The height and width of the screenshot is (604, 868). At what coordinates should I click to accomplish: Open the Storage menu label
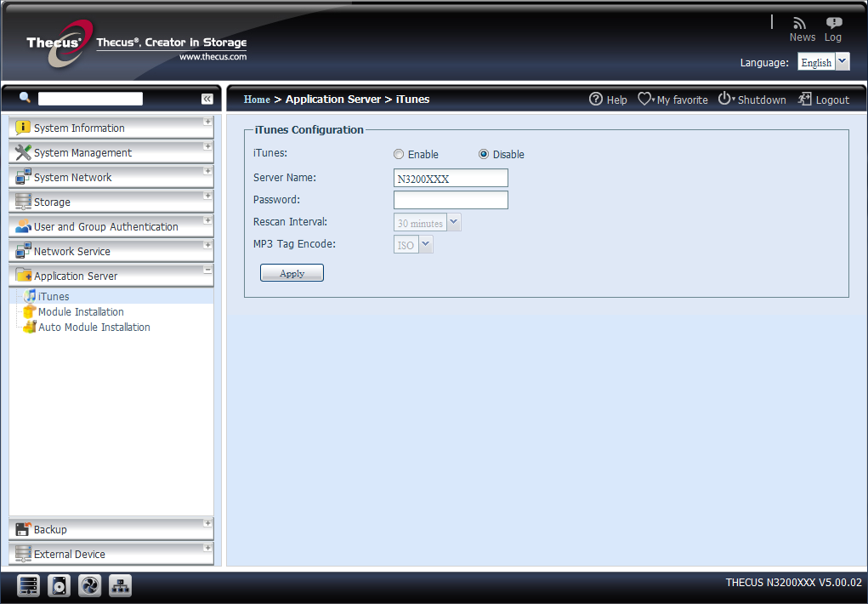tap(52, 202)
